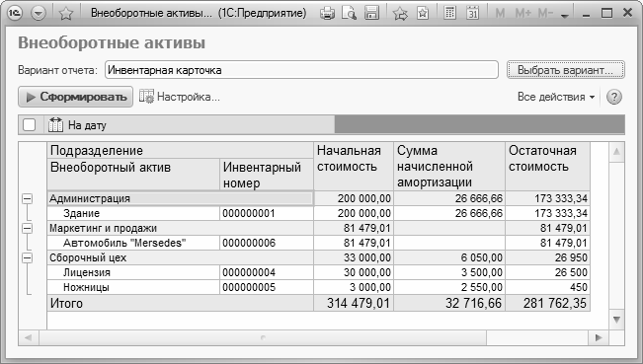Click total residual 281 762,35

(547, 303)
